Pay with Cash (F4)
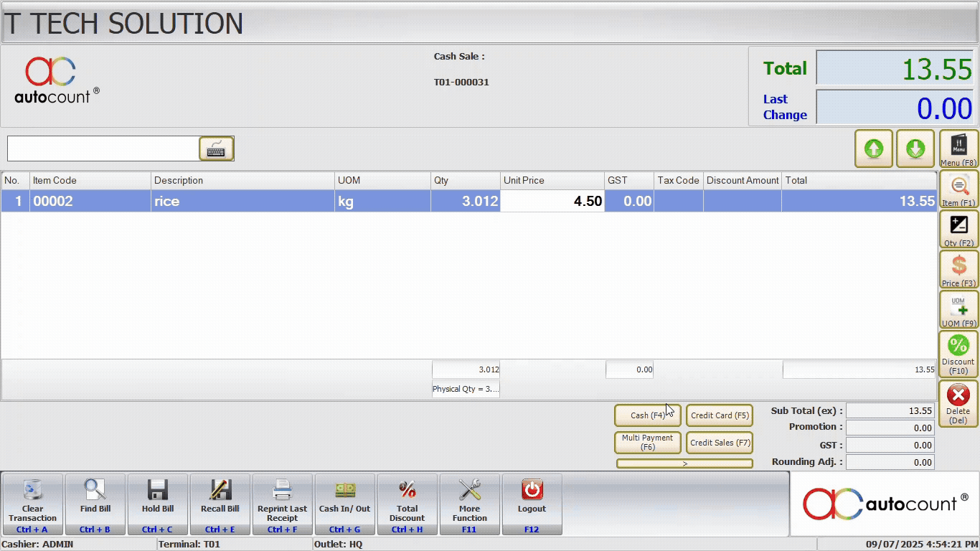The image size is (980, 551). coord(647,415)
